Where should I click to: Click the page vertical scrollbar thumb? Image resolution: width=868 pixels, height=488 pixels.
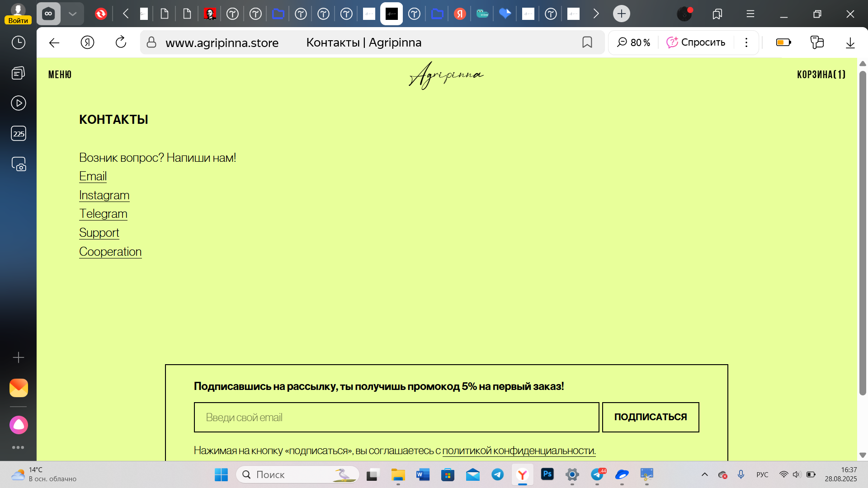(863, 233)
